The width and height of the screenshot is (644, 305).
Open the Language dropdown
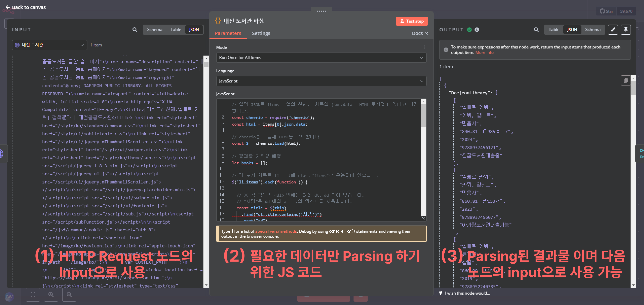[321, 81]
